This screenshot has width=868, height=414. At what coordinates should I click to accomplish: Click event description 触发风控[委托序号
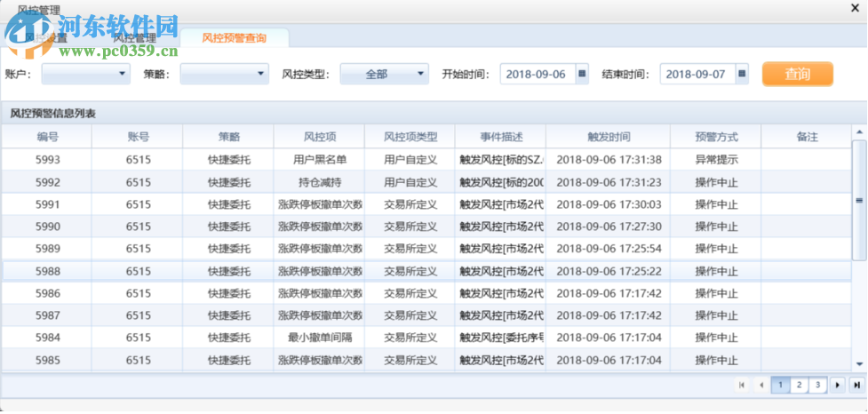502,338
